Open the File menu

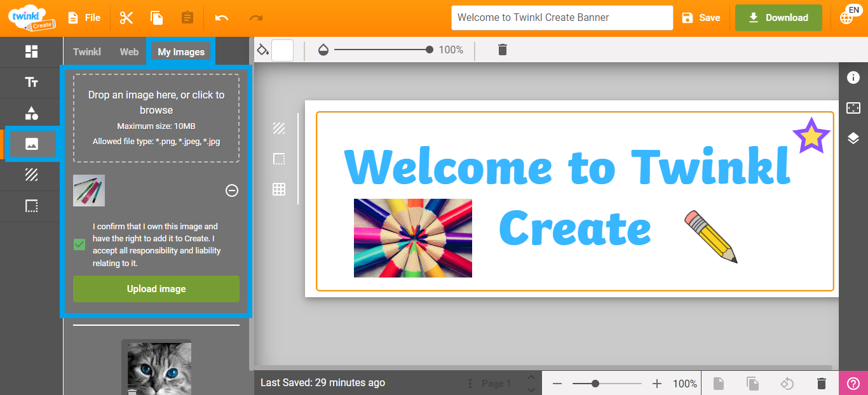tap(84, 18)
